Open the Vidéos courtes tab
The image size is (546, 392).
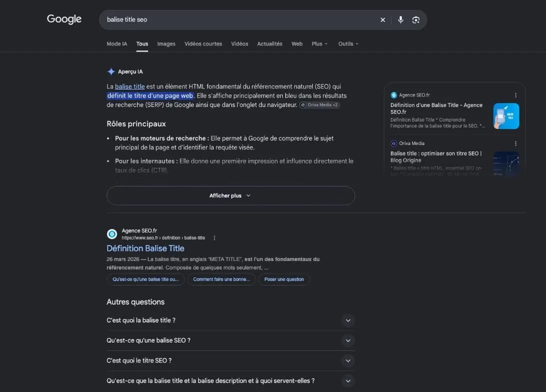pyautogui.click(x=203, y=44)
